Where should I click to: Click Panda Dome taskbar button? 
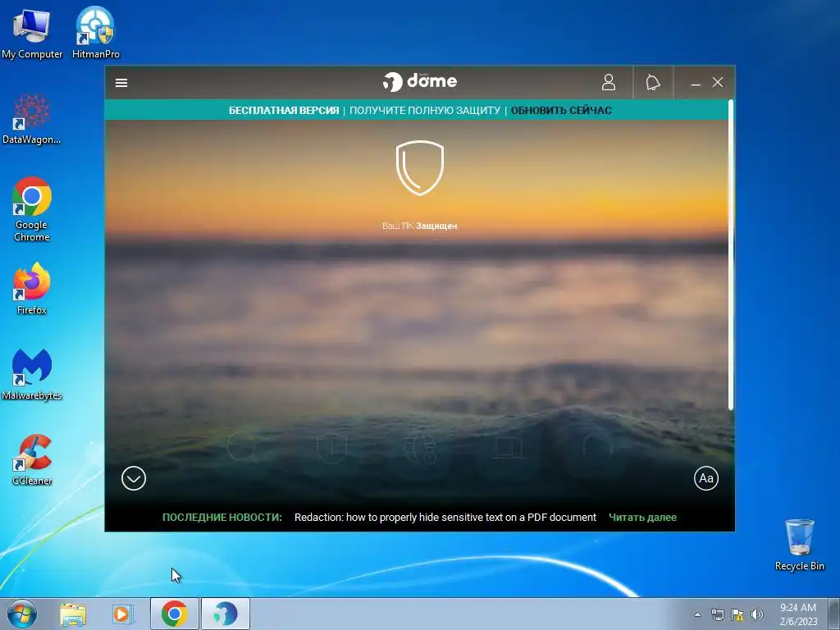click(226, 614)
